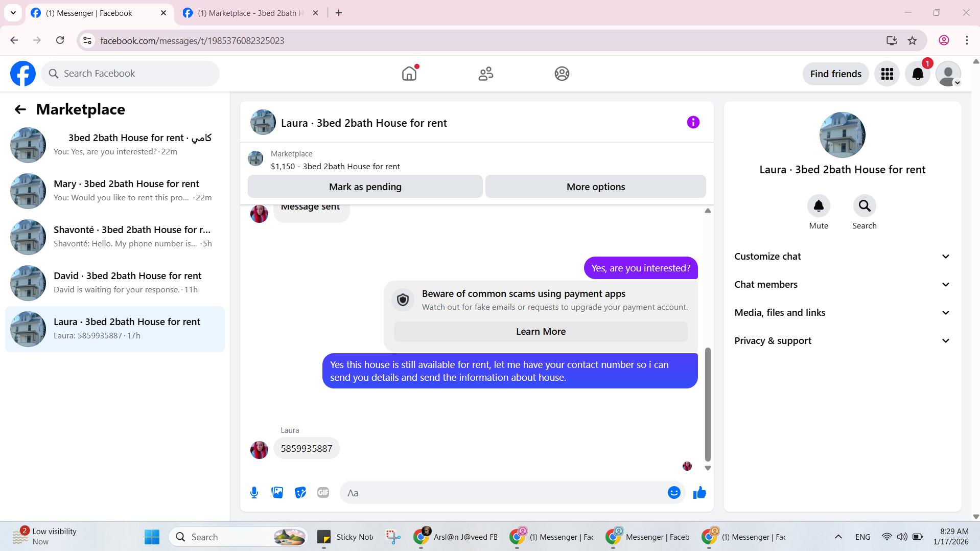Send a voice clip with microphone icon

point(254,493)
